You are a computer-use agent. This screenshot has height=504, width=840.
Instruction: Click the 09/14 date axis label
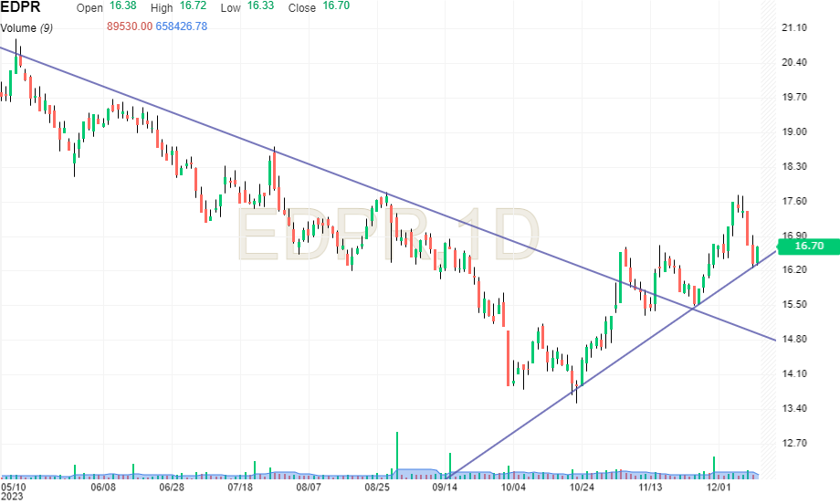(x=445, y=488)
